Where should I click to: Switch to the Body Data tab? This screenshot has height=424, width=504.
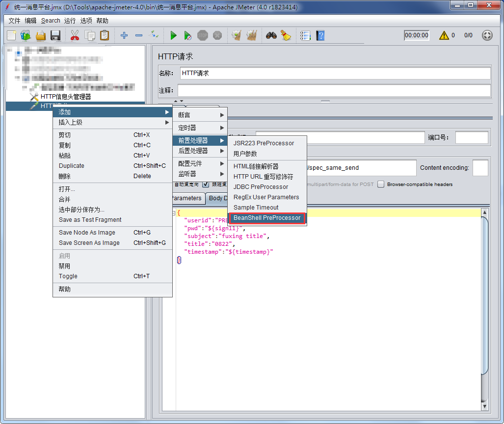coord(217,198)
